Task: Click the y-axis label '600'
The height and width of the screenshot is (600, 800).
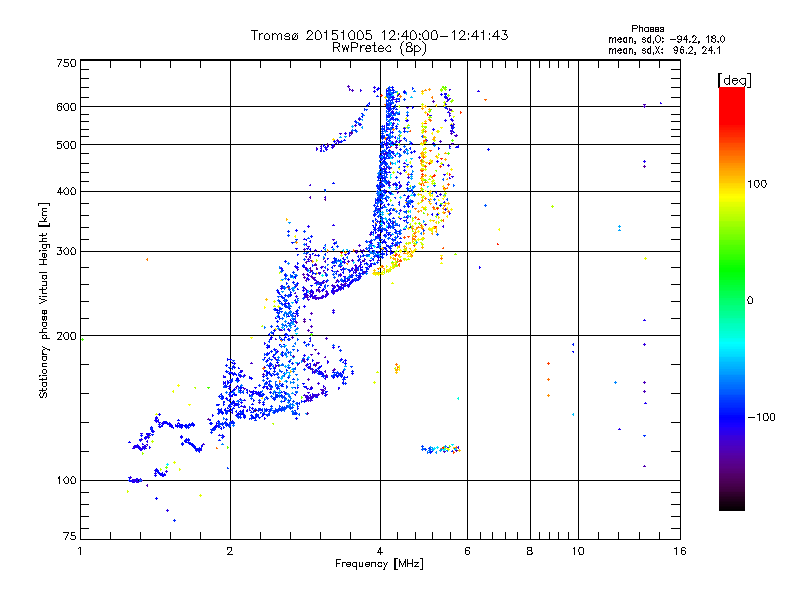Action: 66,107
